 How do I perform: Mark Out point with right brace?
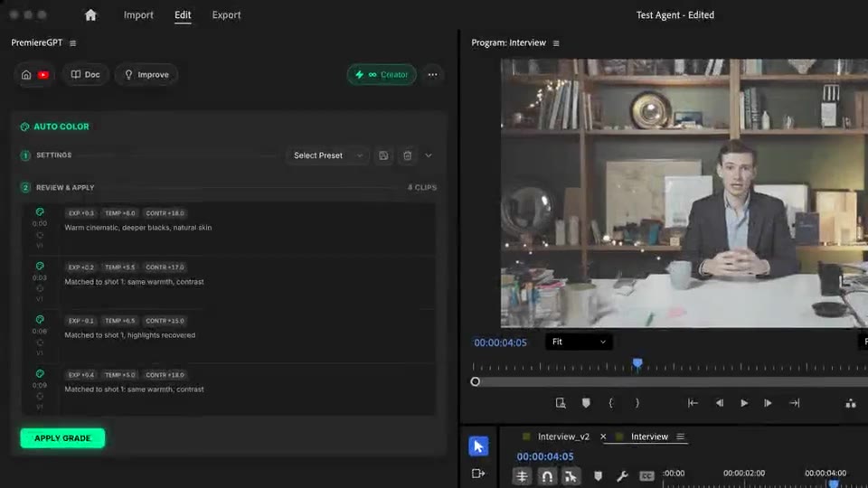637,403
